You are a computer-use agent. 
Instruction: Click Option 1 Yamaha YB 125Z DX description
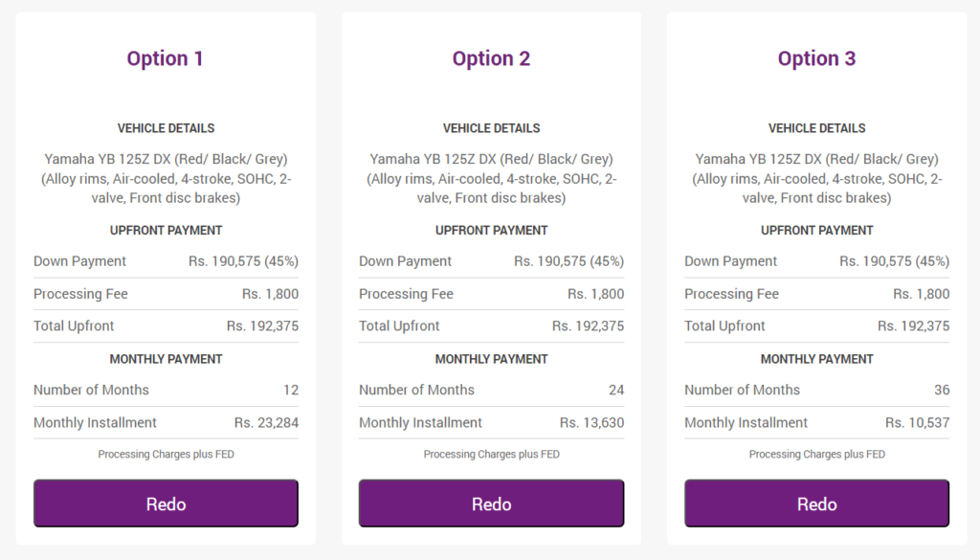167,178
